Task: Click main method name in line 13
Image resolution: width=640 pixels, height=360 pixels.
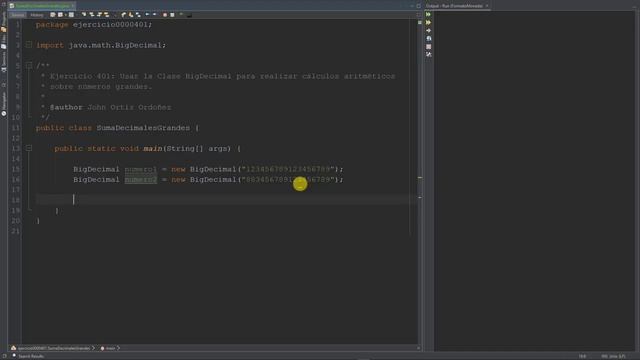Action: click(153, 149)
